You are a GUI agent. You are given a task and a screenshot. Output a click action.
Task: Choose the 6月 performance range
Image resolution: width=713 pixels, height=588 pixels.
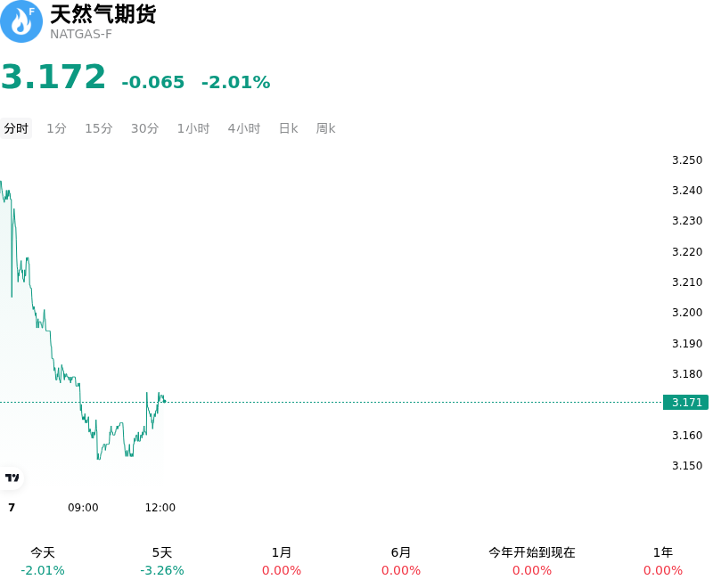pos(401,561)
